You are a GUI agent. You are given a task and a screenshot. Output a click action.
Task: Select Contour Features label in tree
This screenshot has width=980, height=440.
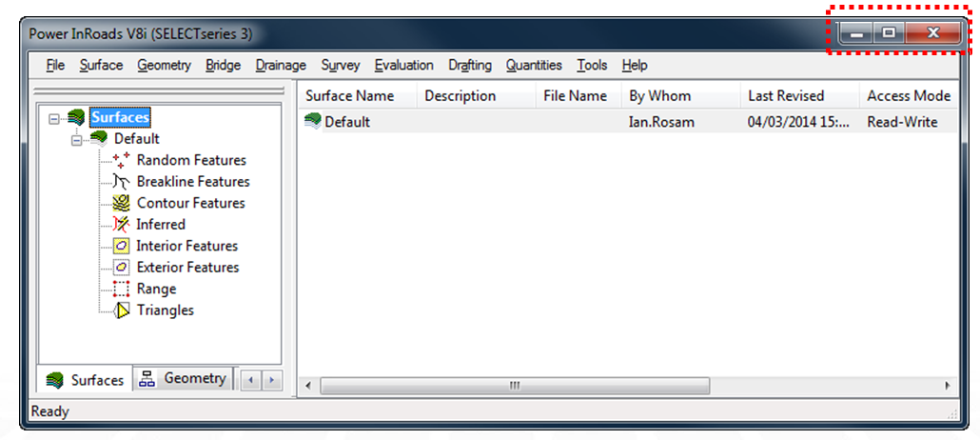pos(190,203)
